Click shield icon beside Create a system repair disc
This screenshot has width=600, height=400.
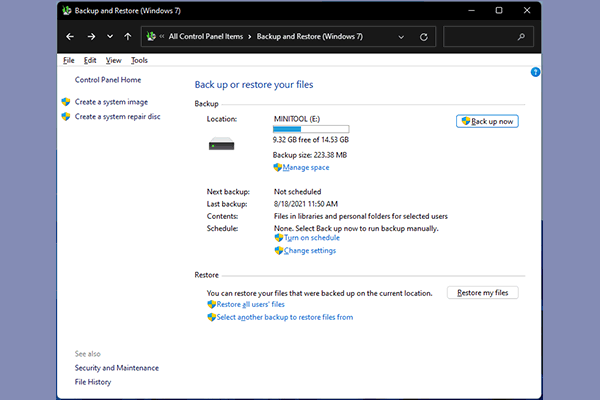click(x=66, y=116)
